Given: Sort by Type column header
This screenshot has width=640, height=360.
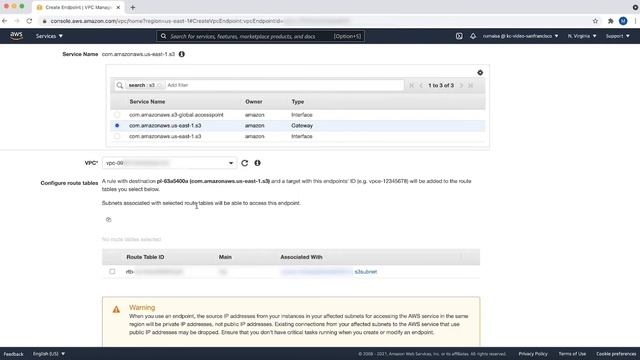Looking at the screenshot, I should pyautogui.click(x=298, y=102).
